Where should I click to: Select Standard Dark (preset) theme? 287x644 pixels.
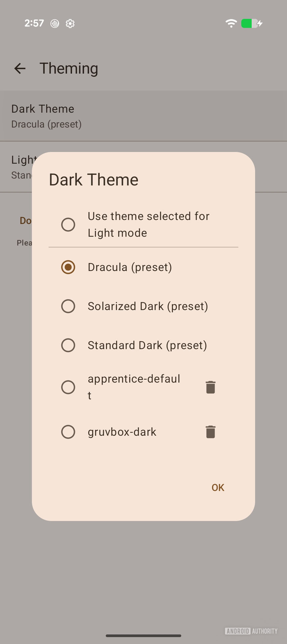tap(68, 345)
